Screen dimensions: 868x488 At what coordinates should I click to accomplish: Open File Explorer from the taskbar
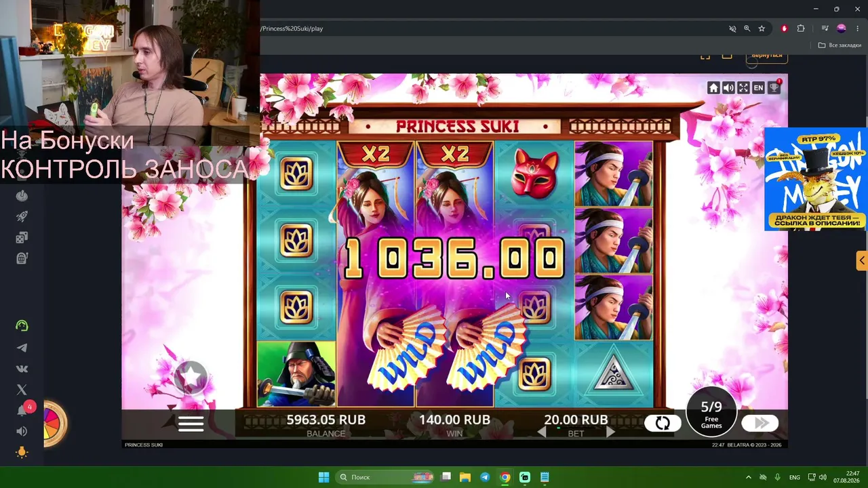(x=466, y=477)
